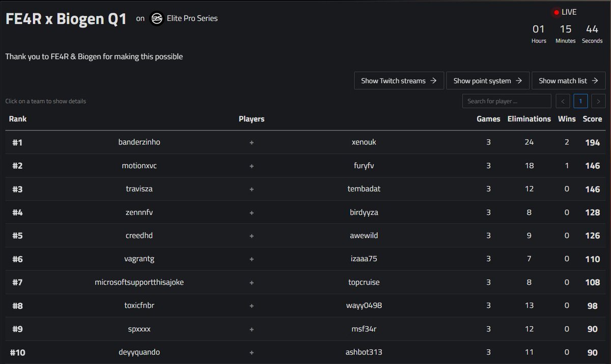611x364 pixels.
Task: Select page 1 in pagination
Action: [x=580, y=101]
